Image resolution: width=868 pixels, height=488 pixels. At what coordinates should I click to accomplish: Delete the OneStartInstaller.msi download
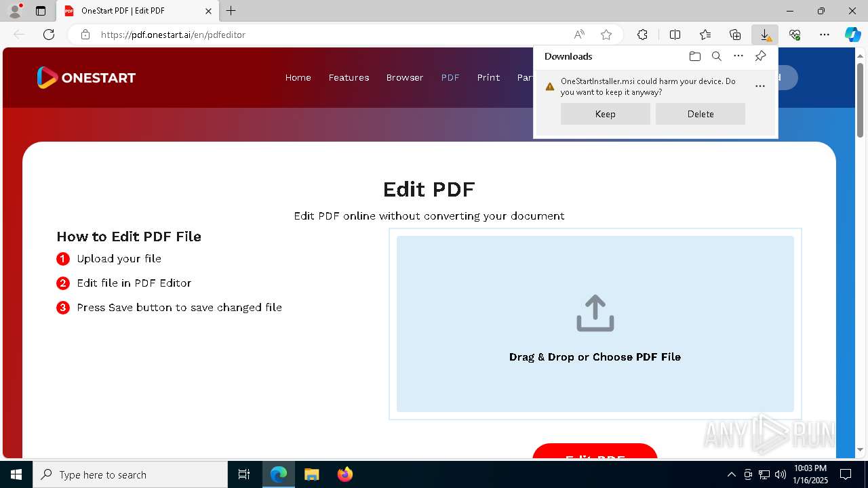click(701, 114)
